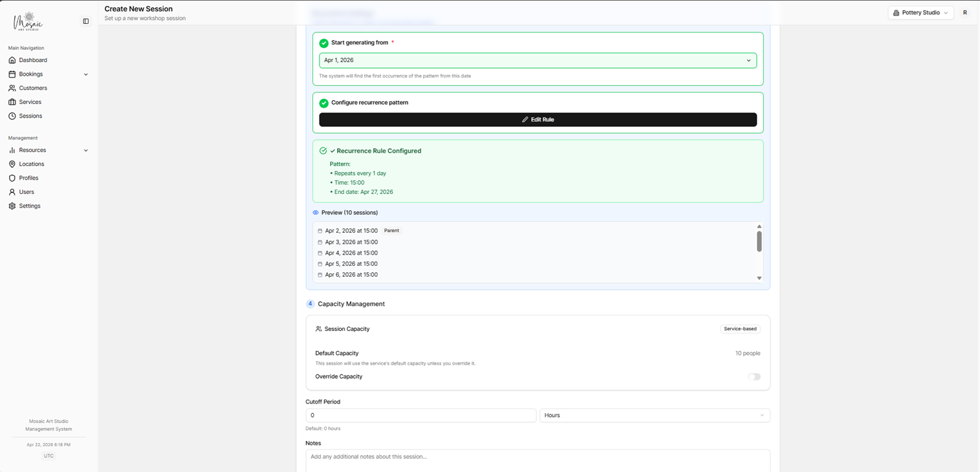The image size is (980, 472).
Task: Open the R profile avatar
Action: tap(964, 12)
